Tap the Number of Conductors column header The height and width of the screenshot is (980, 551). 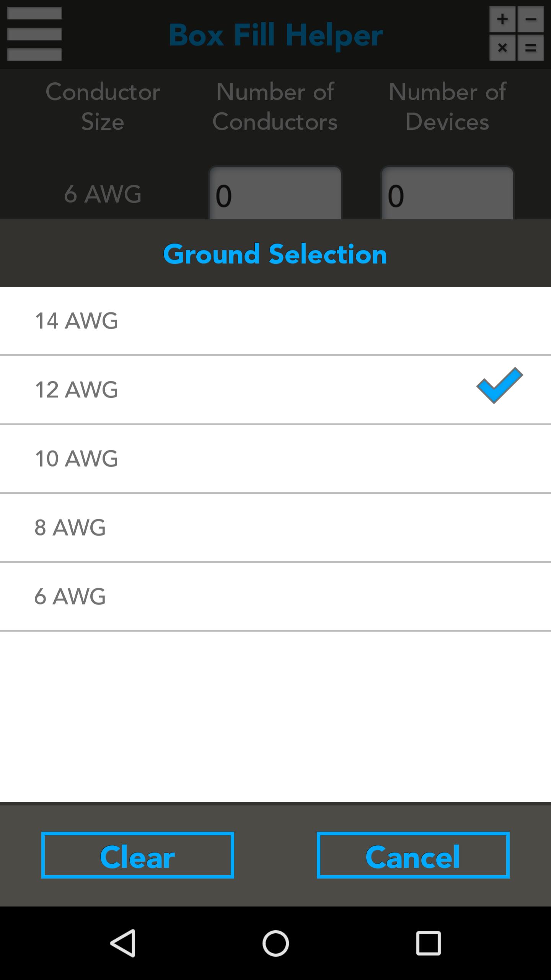275,107
